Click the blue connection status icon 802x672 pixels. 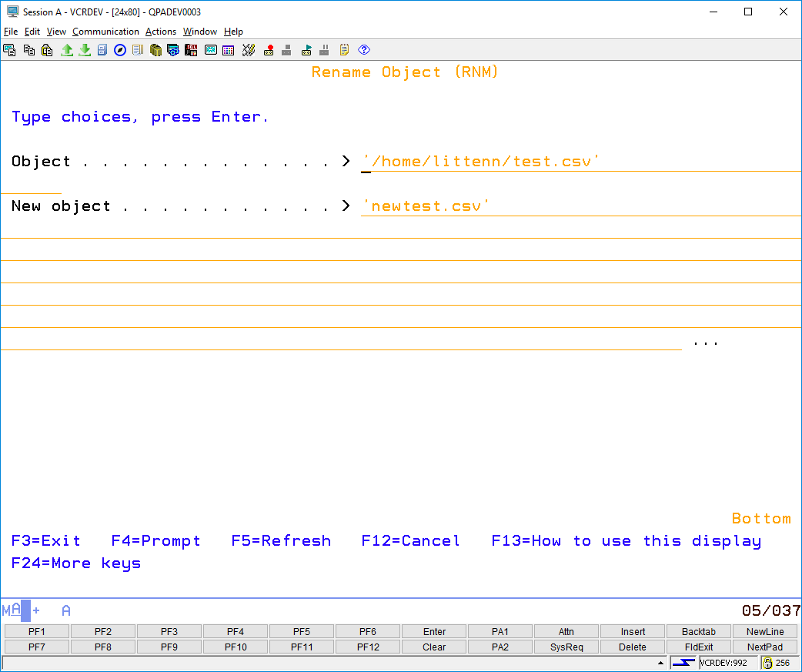point(683,663)
